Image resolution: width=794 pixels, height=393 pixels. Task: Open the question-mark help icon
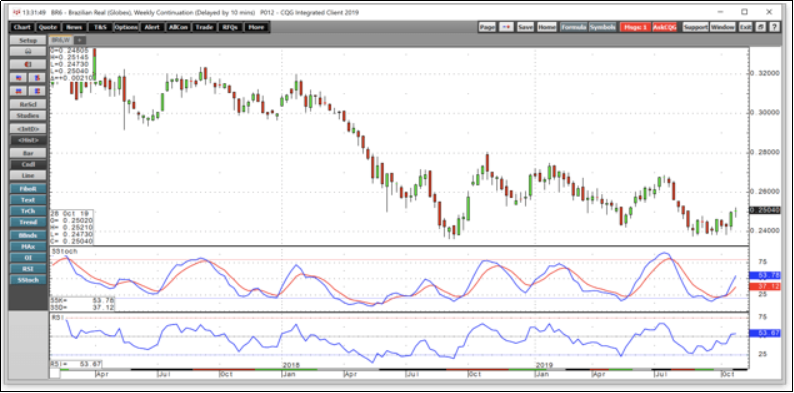(774, 27)
